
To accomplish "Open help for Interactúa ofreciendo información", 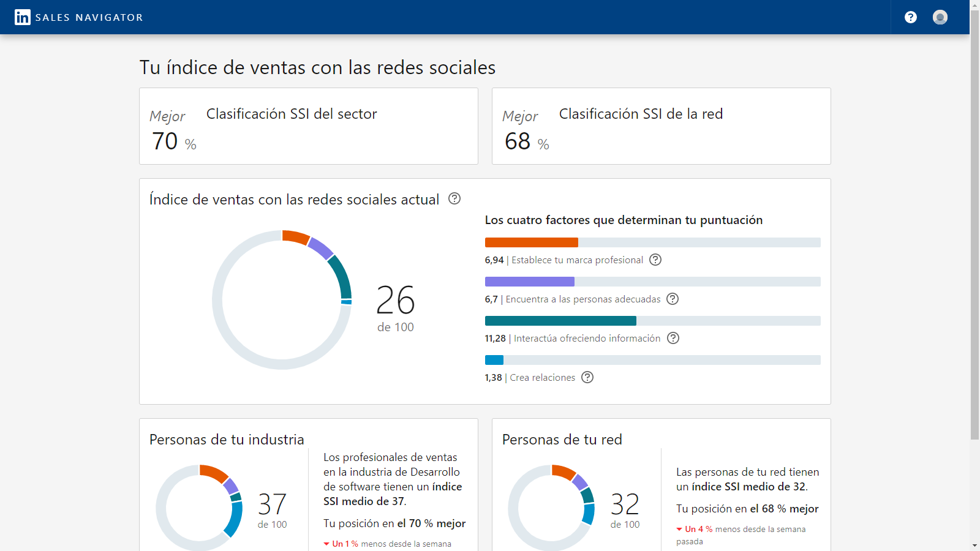I will coord(673,338).
